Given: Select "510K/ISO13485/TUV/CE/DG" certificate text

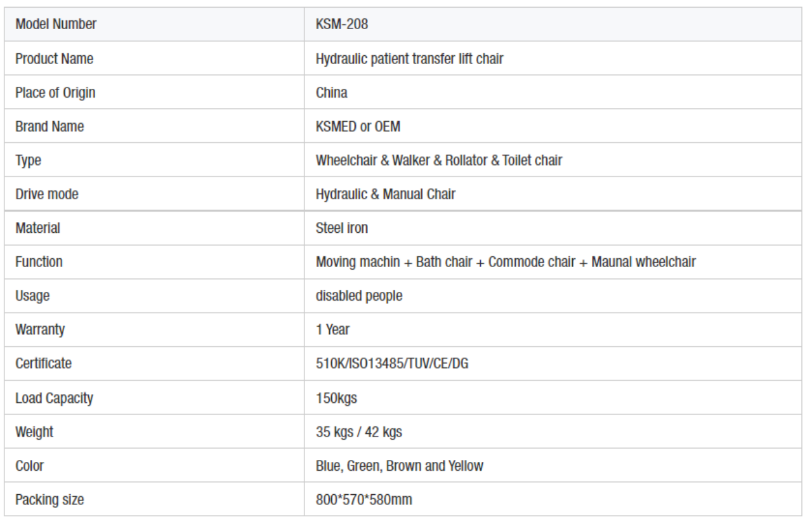Looking at the screenshot, I should click(x=392, y=364).
